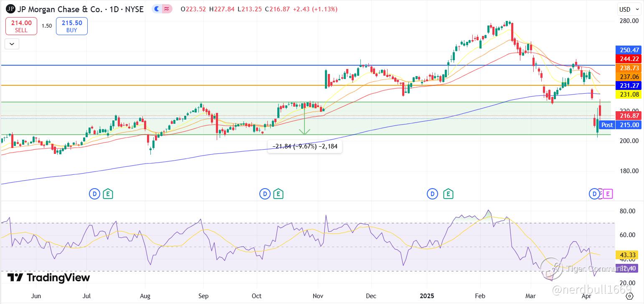
Task: Click the 280.00 price axis label
Action: (x=629, y=21)
